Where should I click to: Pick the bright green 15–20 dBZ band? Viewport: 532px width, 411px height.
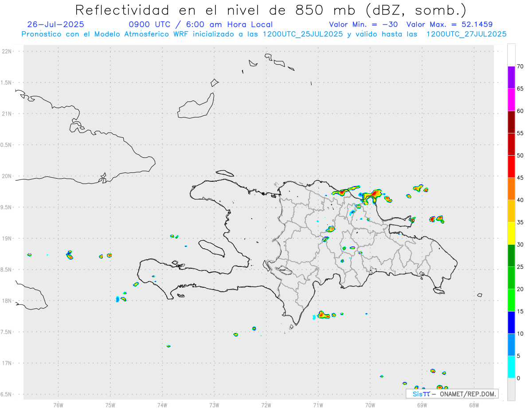tap(511, 300)
